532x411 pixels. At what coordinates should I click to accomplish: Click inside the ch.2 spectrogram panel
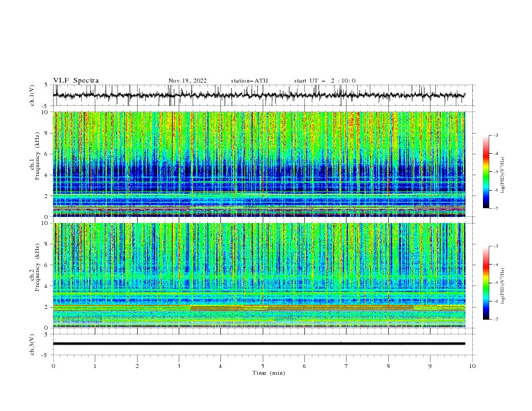[x=259, y=275]
